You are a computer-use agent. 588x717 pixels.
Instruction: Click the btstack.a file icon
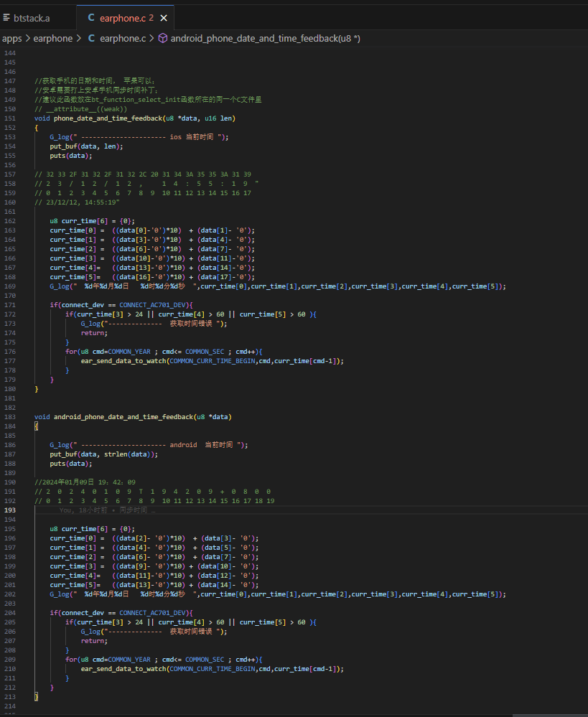6,18
